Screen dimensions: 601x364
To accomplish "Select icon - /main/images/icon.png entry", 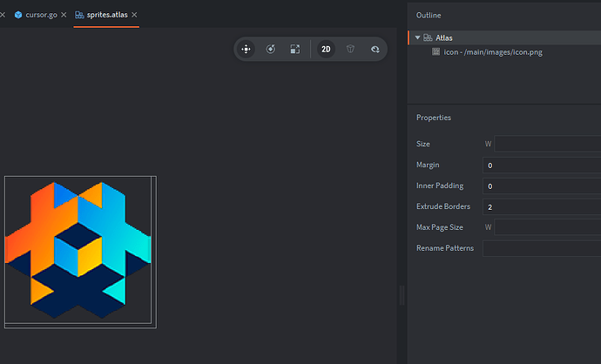I will 493,52.
